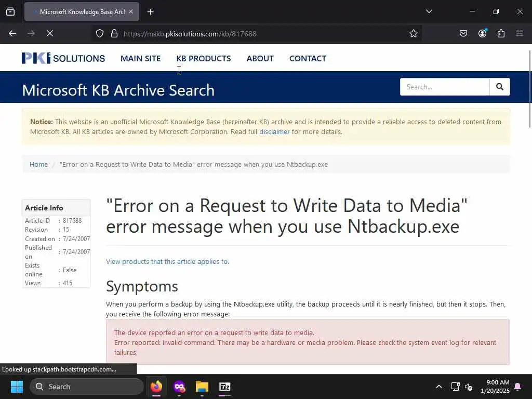Click the magnifier search button
532x399 pixels.
point(500,87)
